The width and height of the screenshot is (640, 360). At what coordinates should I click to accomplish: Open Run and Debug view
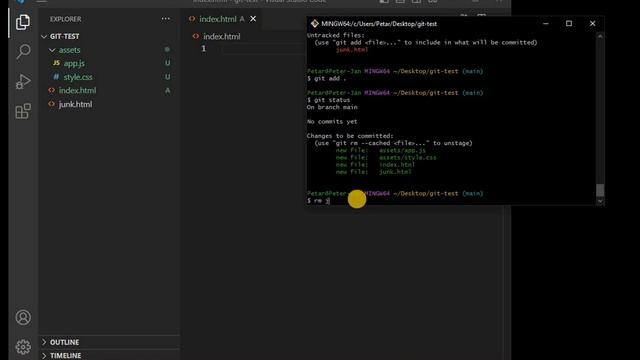click(23, 81)
